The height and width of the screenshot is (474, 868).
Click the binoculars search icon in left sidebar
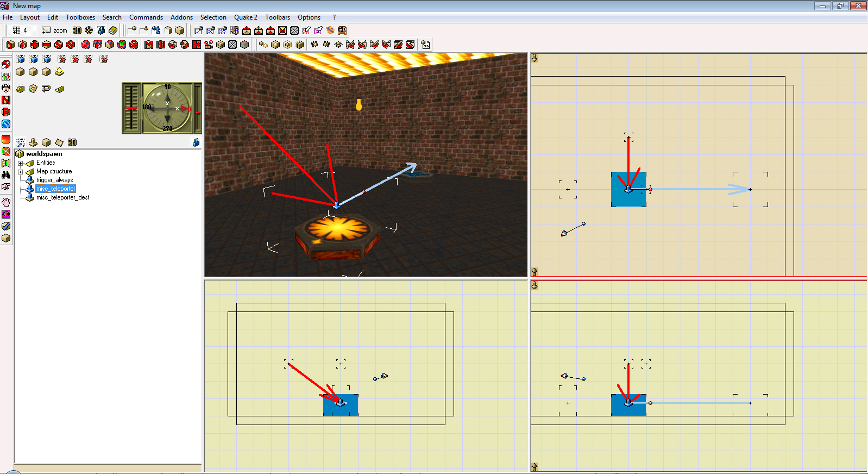coord(6,174)
